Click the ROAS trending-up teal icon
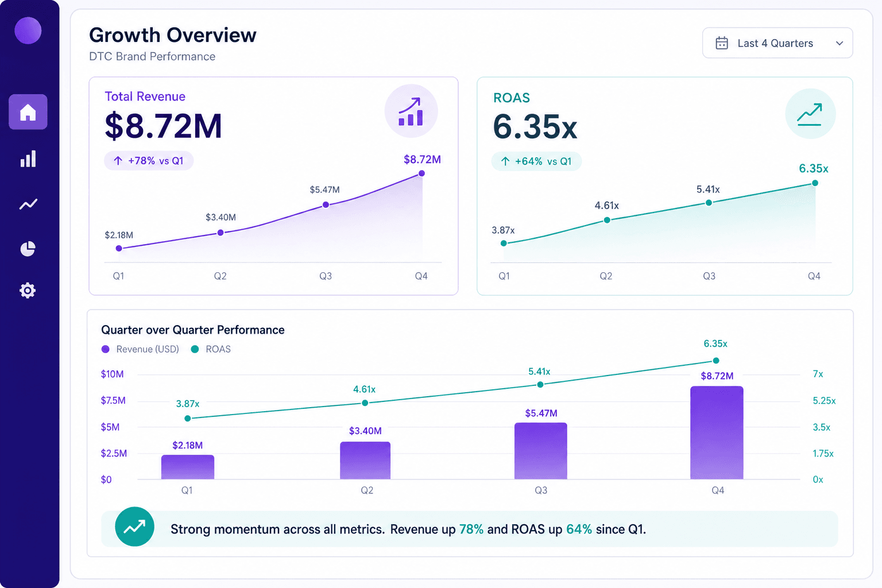 [x=810, y=114]
